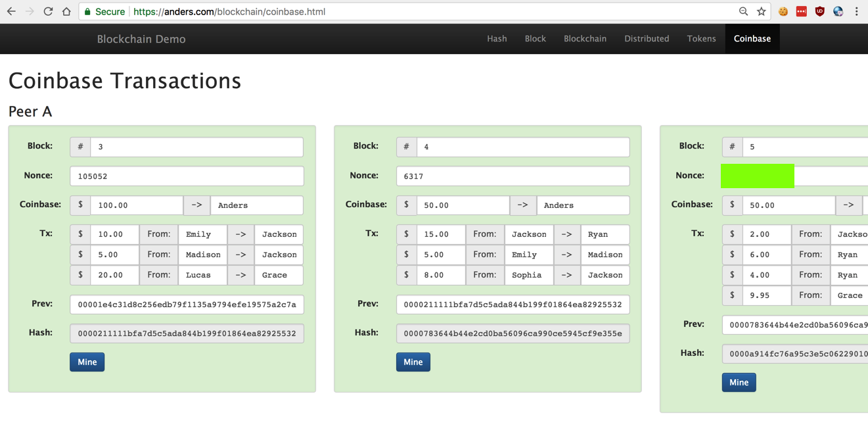Viewport: 868px width, 423px height.
Task: Edit tx amount 15.00
Action: (441, 234)
